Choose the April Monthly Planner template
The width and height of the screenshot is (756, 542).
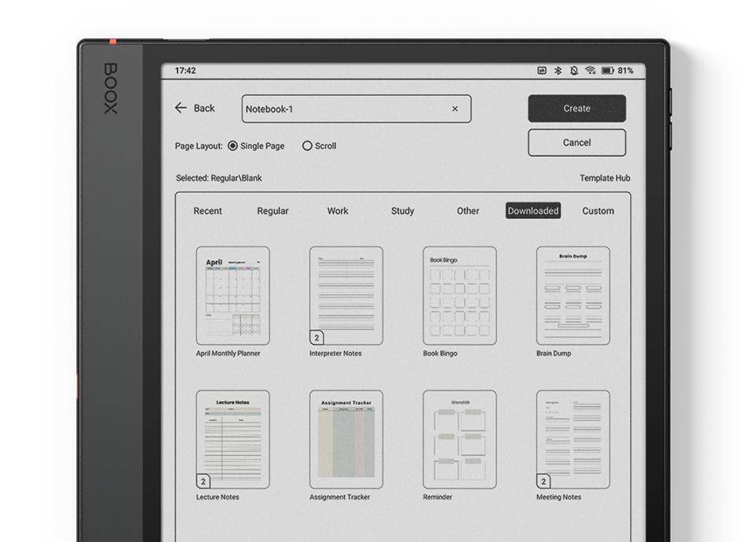233,295
